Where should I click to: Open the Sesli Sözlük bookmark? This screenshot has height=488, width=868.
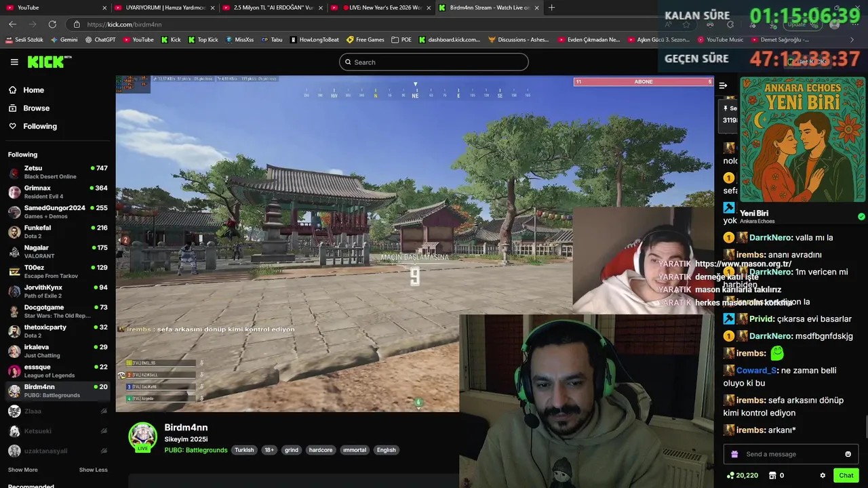pyautogui.click(x=24, y=40)
